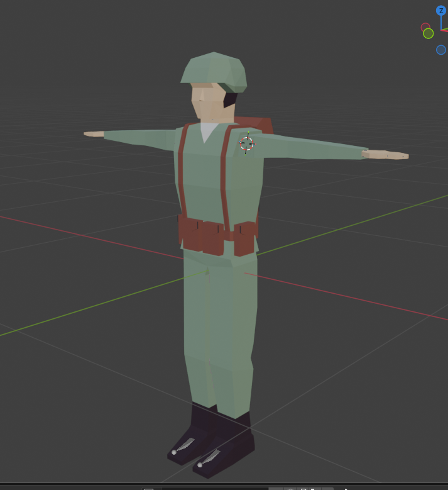Select the hand at the screen's left side
Screen dimensions: 448x490
pos(94,133)
